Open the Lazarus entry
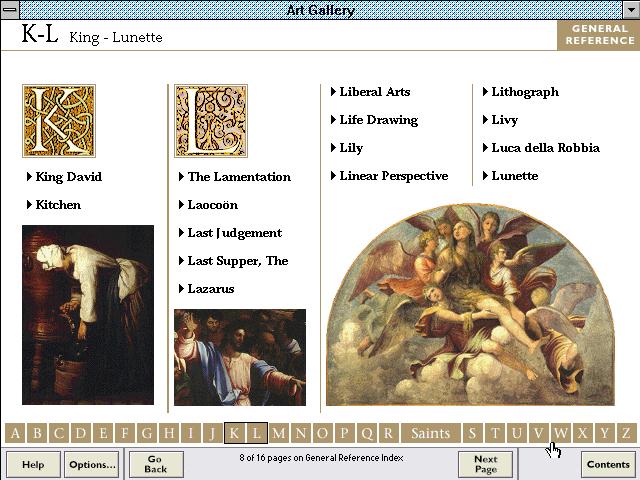Screen dimensions: 640x480 point(207,289)
